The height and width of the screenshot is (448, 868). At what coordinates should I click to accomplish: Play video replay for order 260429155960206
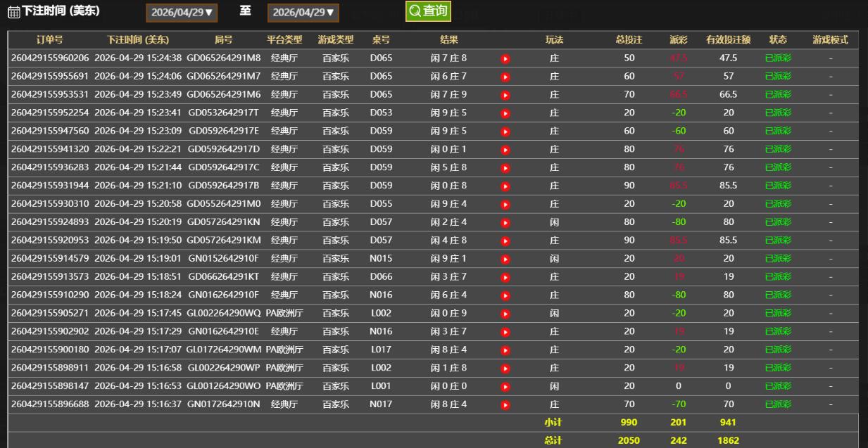click(x=505, y=58)
